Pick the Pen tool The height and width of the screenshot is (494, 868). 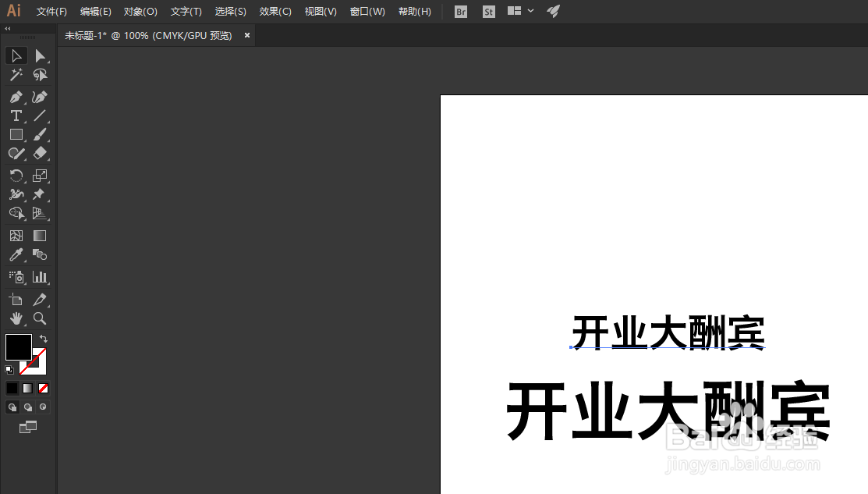pyautogui.click(x=16, y=97)
